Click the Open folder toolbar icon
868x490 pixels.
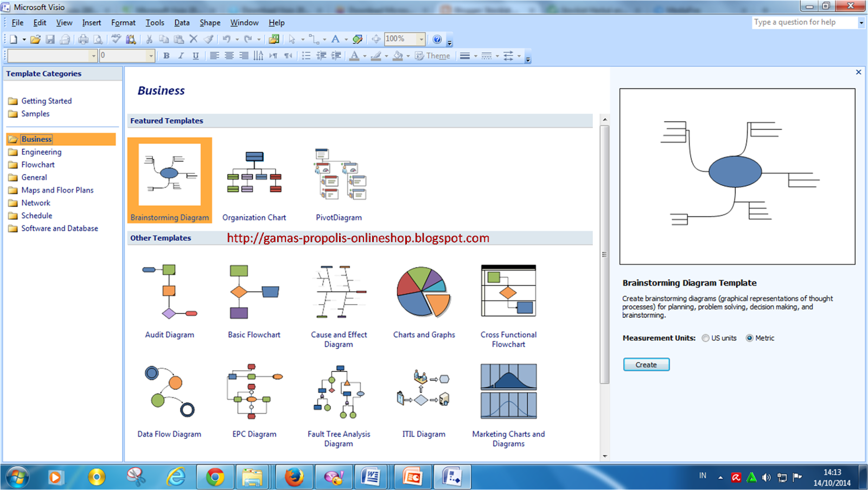35,39
